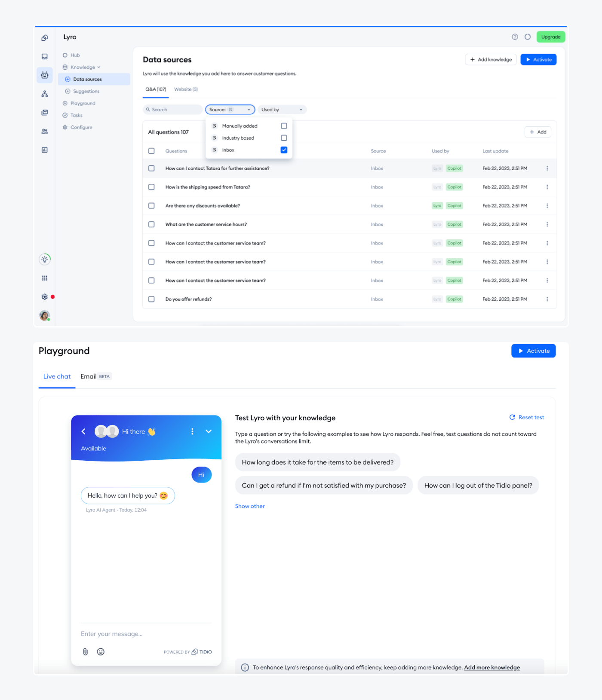Open row menu for 'What are the customer service hours?'
The width and height of the screenshot is (602, 700).
click(x=547, y=224)
